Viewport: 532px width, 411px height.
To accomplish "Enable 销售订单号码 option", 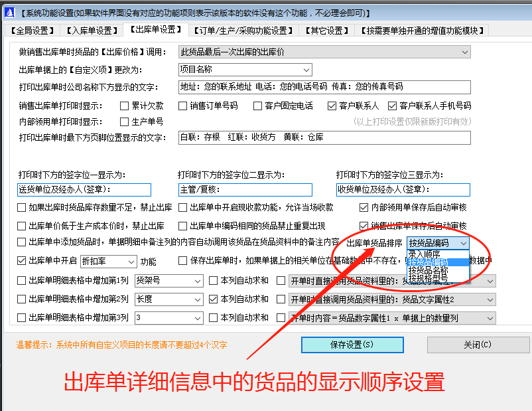I will (182, 105).
